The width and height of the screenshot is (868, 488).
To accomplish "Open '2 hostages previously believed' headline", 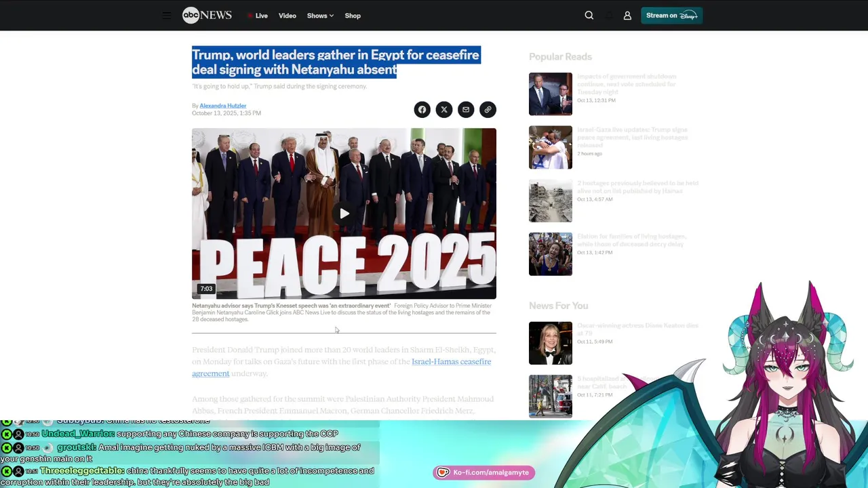I will click(x=637, y=187).
